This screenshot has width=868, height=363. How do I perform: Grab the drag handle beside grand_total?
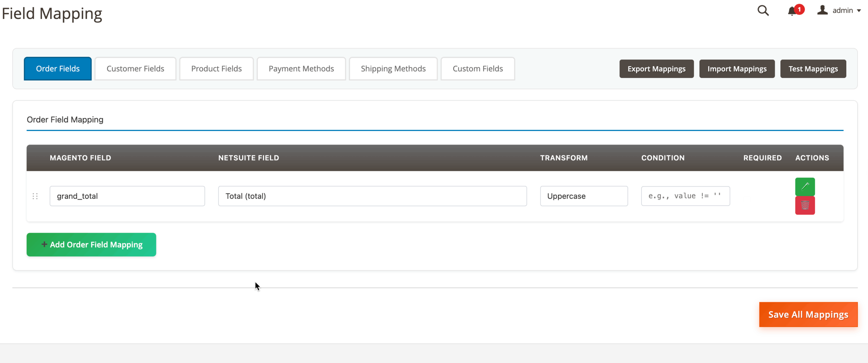(35, 196)
